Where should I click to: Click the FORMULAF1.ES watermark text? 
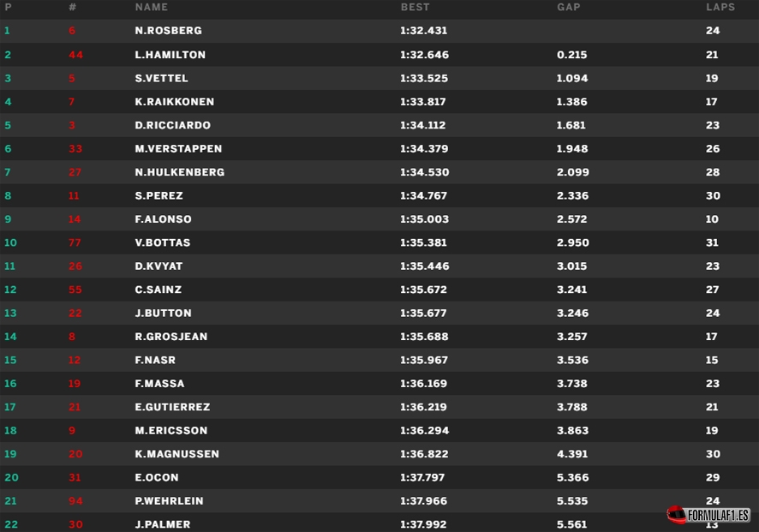click(x=719, y=515)
